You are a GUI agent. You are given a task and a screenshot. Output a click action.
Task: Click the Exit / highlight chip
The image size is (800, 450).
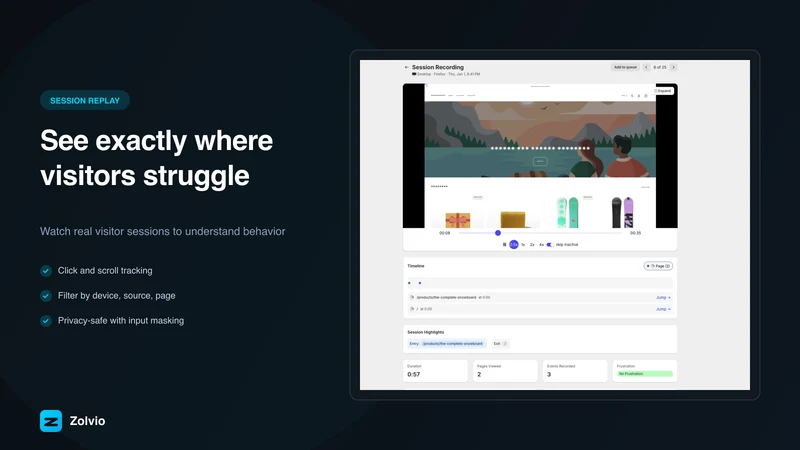pos(500,344)
